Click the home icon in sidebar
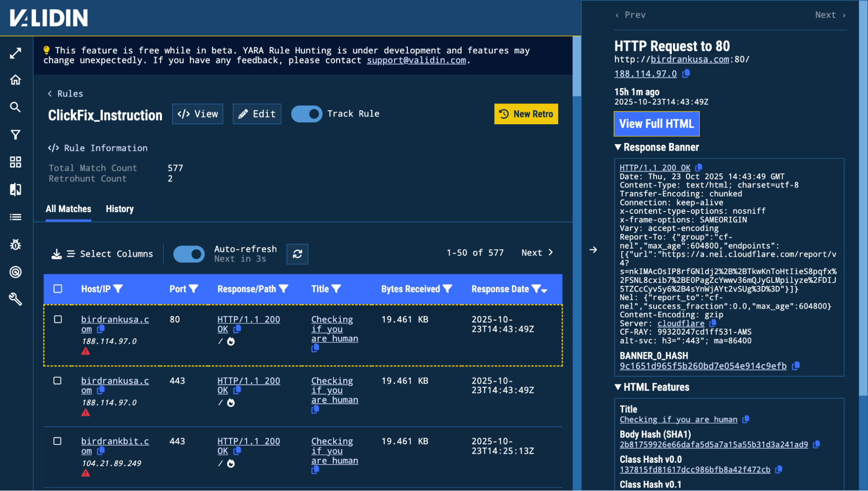 point(16,80)
